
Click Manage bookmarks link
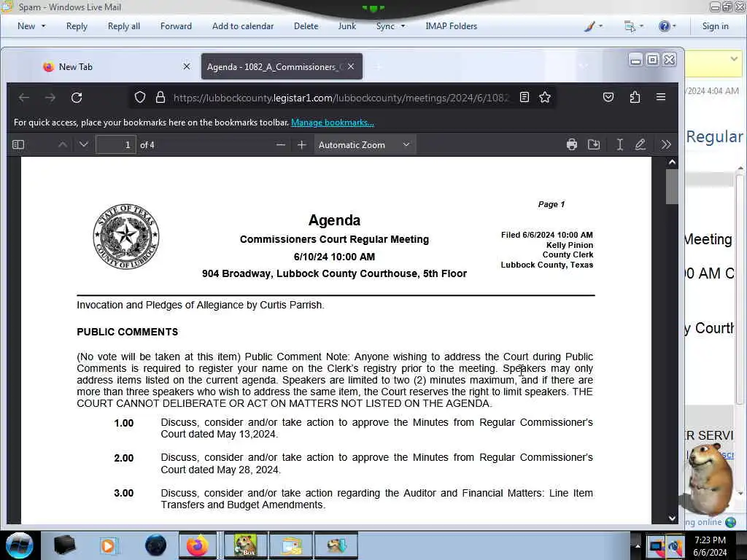(x=333, y=122)
